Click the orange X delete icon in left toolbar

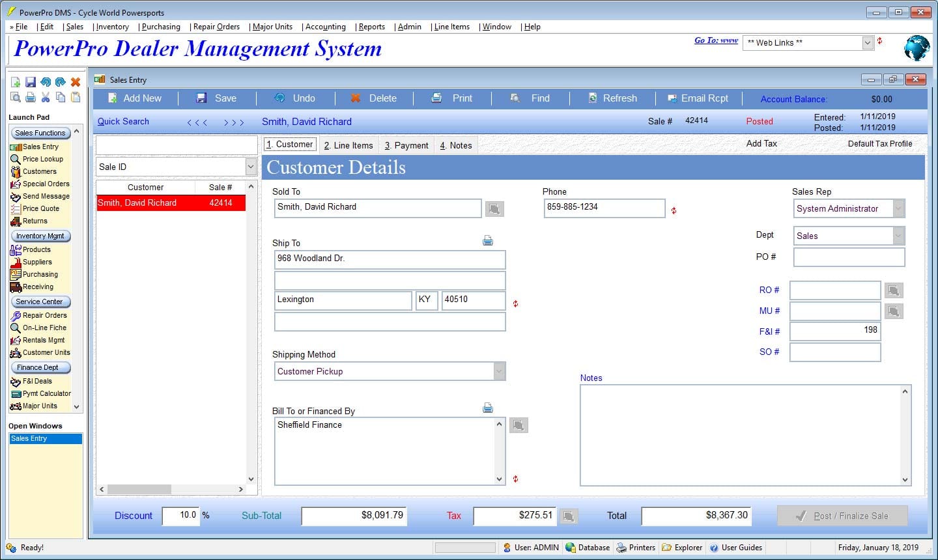point(76,82)
